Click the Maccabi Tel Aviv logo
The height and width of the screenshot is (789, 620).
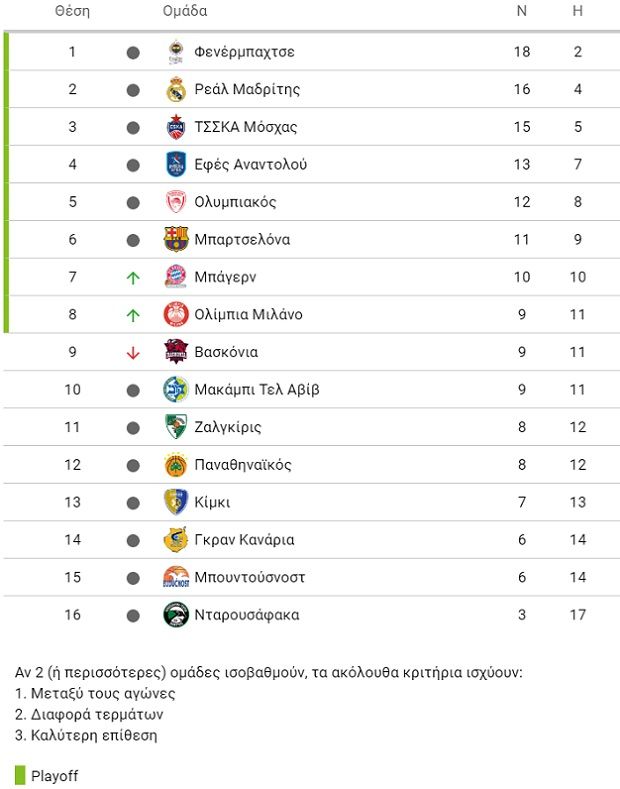click(x=176, y=390)
